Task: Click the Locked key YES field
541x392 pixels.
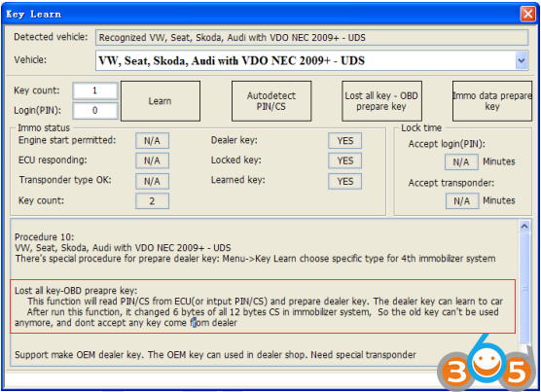Action: [345, 160]
